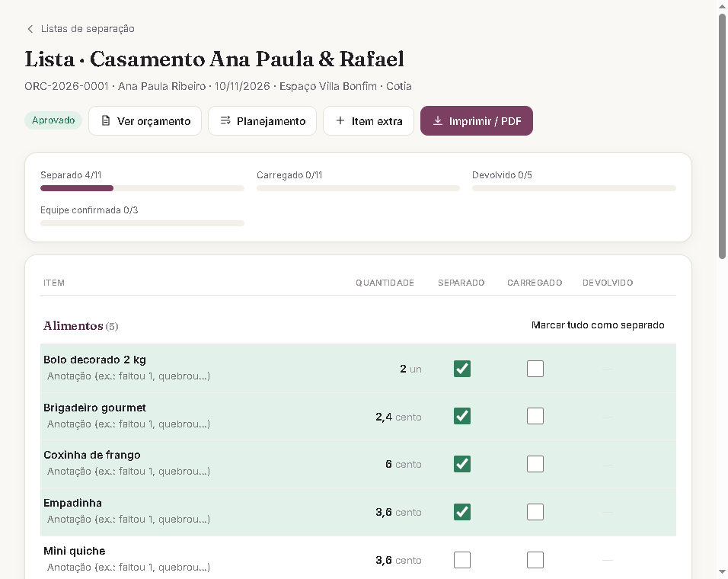
Task: Click the Separado 4/11 progress bar
Action: click(142, 188)
